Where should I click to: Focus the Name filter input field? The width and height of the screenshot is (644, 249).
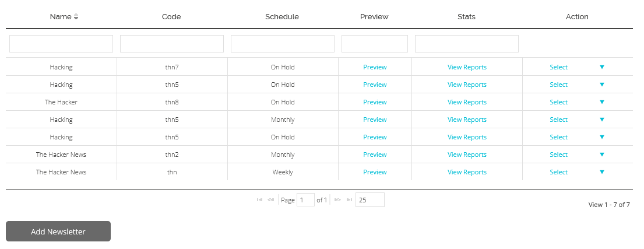click(61, 44)
